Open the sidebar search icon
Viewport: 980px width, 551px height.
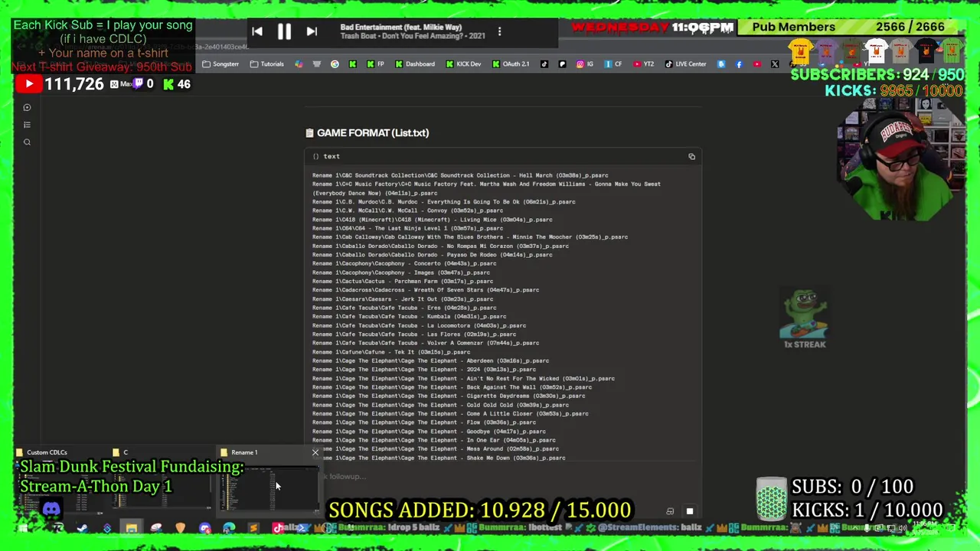coord(27,142)
